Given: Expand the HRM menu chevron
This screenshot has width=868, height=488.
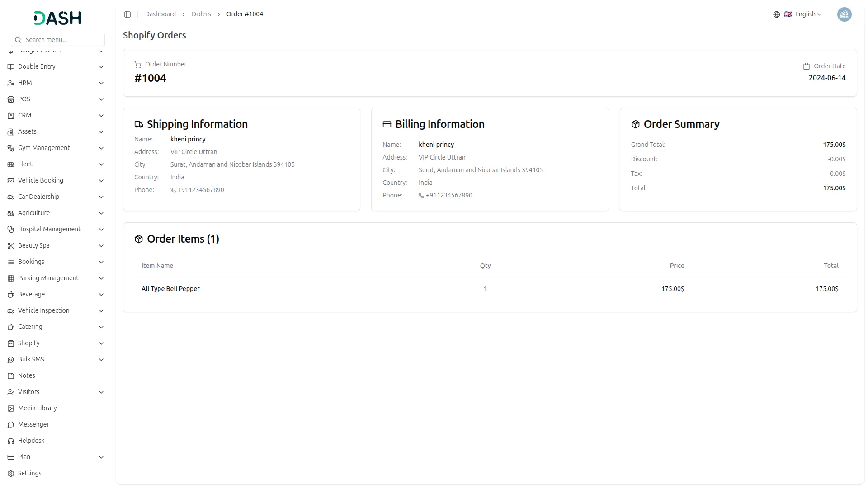Looking at the screenshot, I should coord(101,83).
